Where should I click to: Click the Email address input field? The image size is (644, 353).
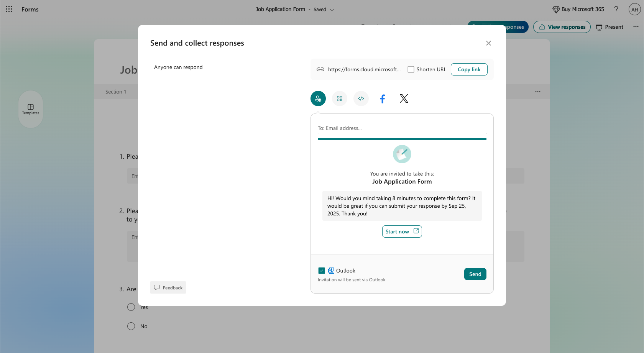pyautogui.click(x=402, y=128)
